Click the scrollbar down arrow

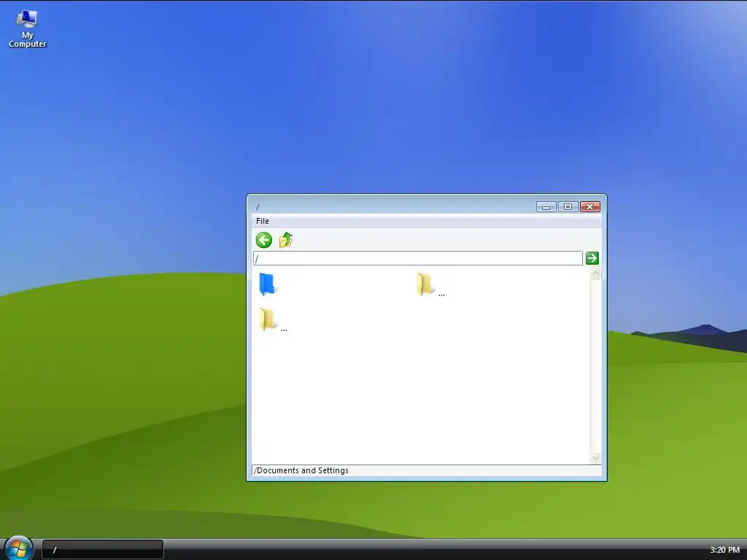coord(595,458)
